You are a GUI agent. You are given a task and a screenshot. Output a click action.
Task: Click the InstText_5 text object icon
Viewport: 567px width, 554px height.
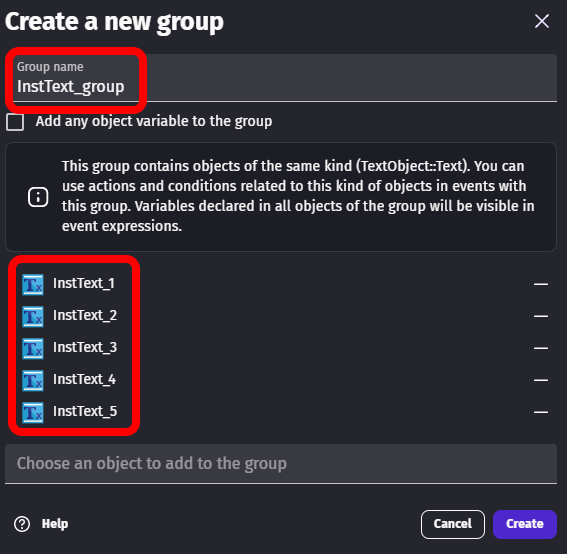pyautogui.click(x=33, y=413)
